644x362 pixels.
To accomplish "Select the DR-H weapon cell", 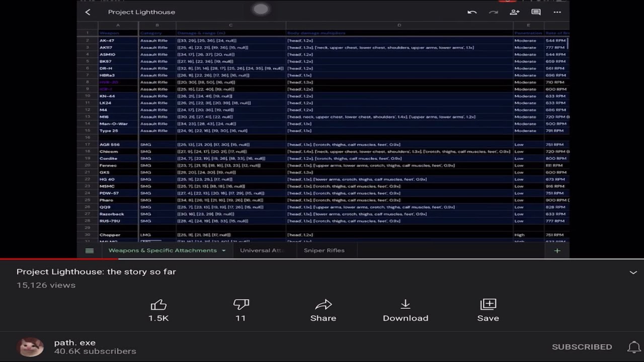I will 118,68.
